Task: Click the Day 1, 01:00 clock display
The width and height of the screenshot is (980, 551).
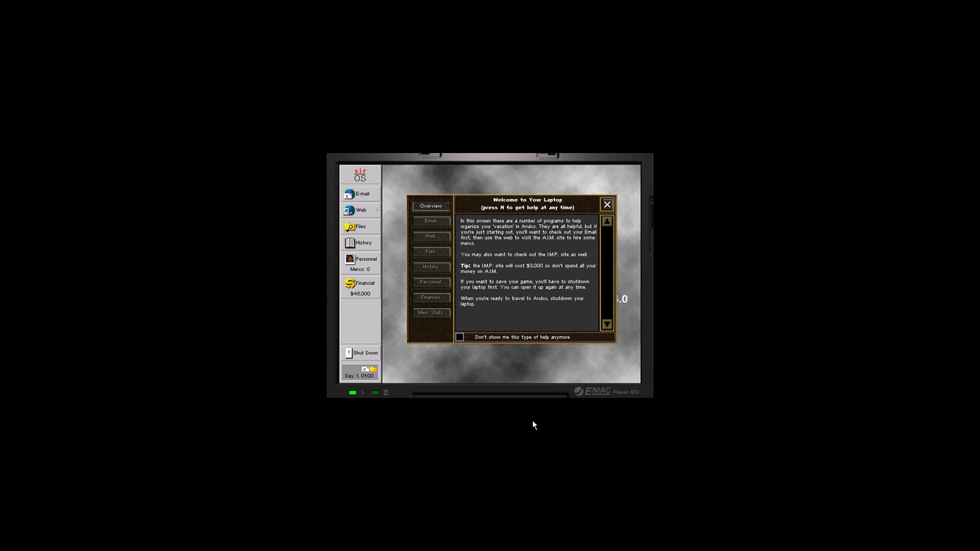Action: coord(360,373)
